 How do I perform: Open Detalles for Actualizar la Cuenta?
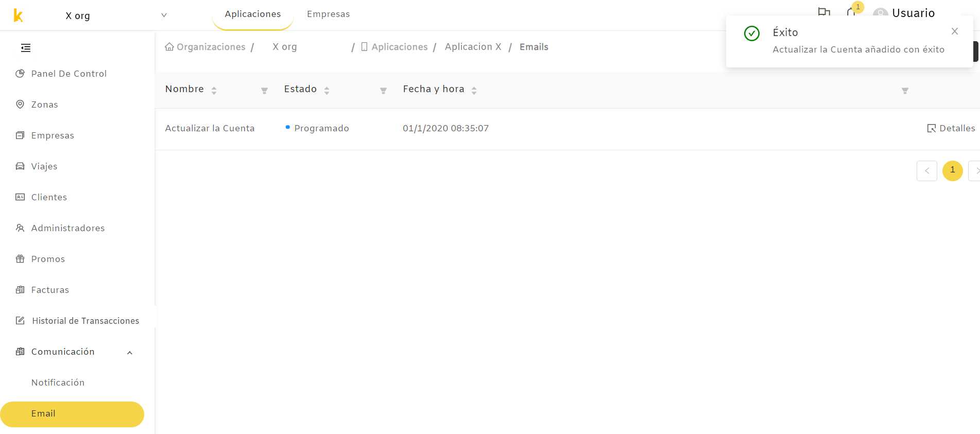[951, 128]
